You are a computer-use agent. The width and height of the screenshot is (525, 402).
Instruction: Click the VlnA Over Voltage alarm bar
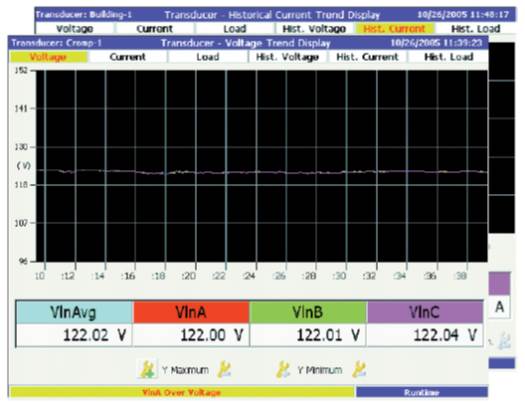182,392
